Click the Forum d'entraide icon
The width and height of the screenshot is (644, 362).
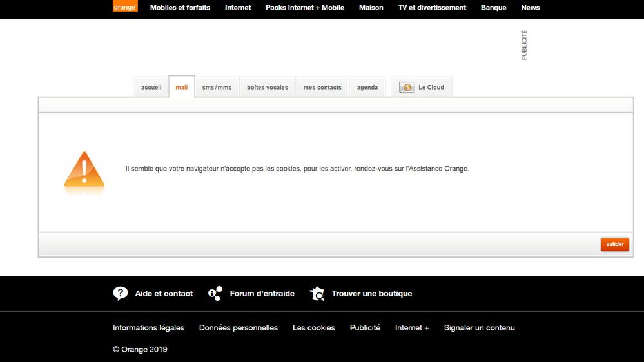pos(215,294)
